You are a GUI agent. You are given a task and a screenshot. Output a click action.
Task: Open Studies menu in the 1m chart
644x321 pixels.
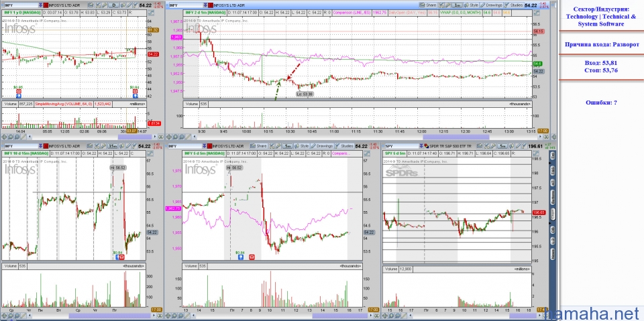(514, 5)
